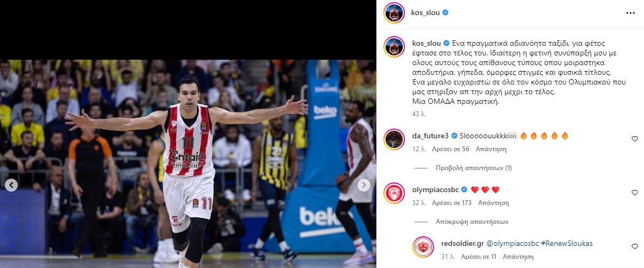Open the @olympiacosbc mention link
644x268 pixels.
pyautogui.click(x=513, y=243)
